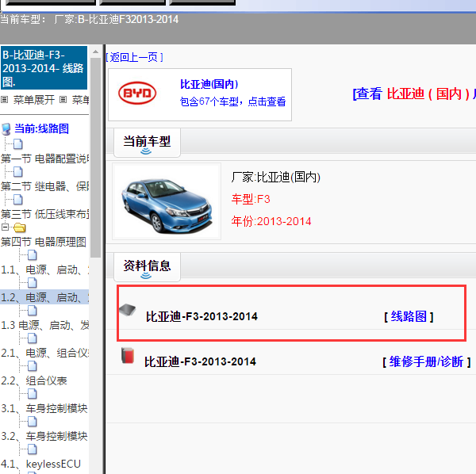Click 比亚迪-F3-2013-2014 title in wiring row
This screenshot has height=474, width=476.
(202, 316)
